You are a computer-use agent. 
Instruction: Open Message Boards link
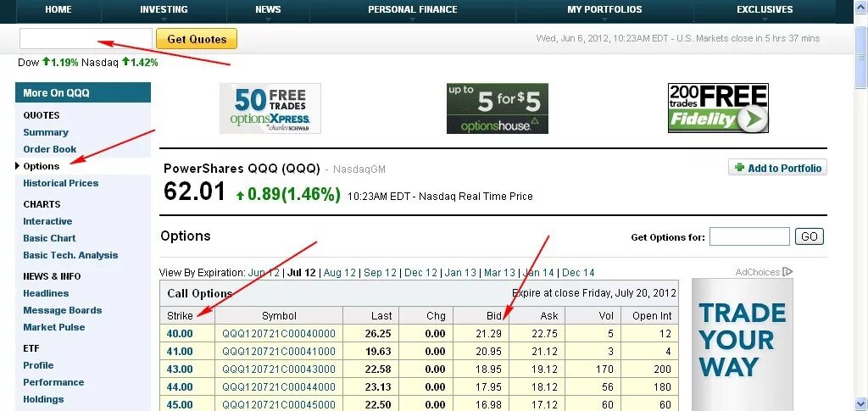point(63,310)
